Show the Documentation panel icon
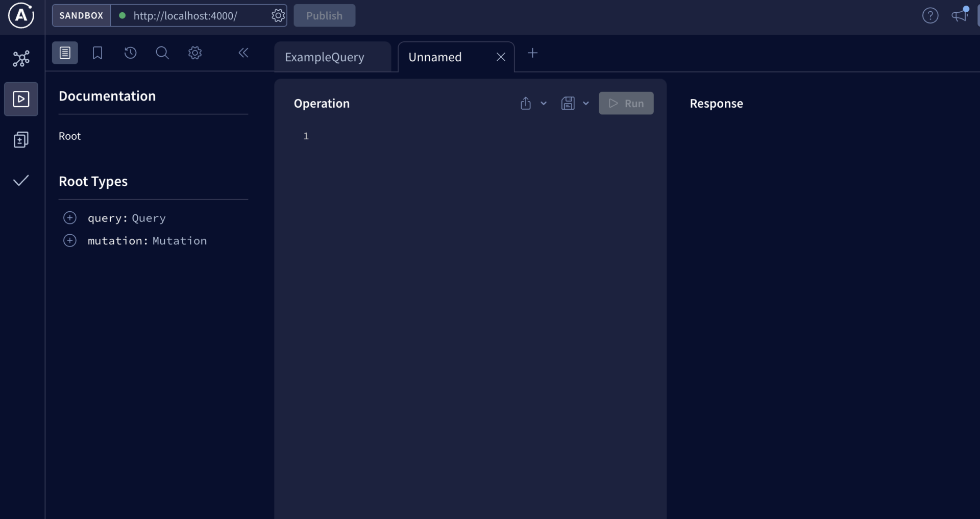This screenshot has width=980, height=519. tap(65, 53)
